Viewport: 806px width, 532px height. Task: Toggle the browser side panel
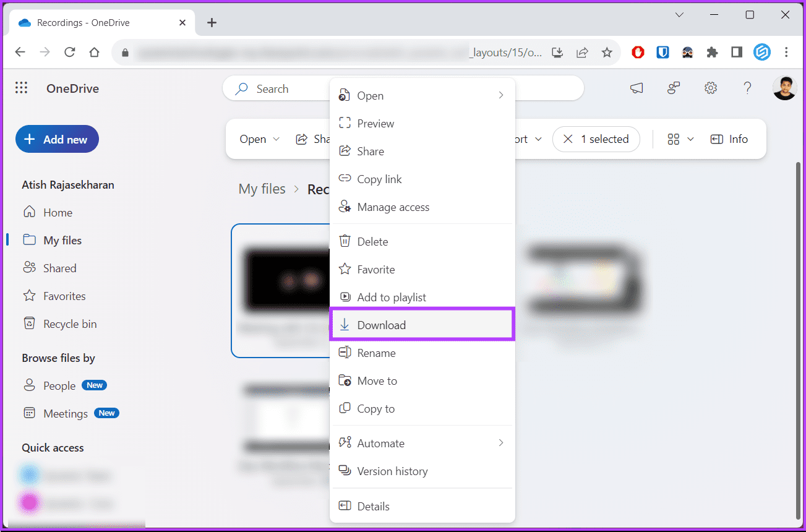click(736, 53)
